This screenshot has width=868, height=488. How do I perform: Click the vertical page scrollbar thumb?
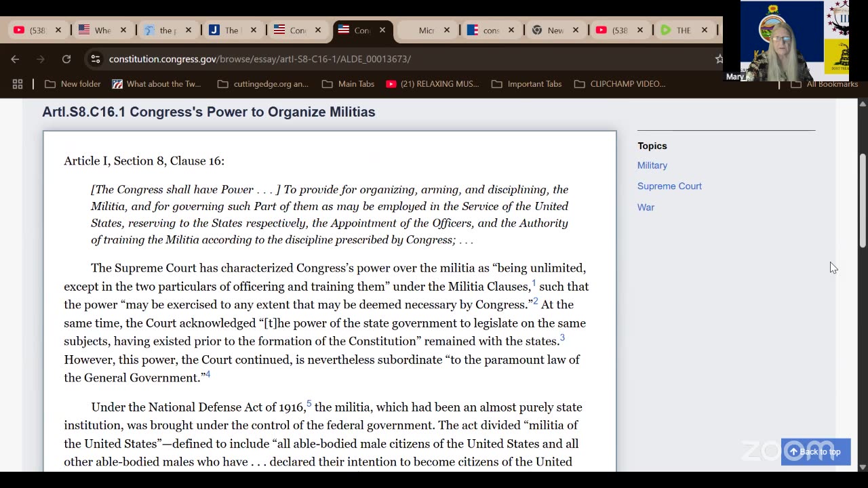(x=863, y=201)
